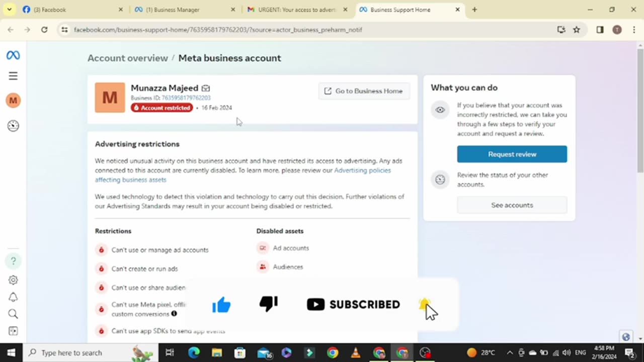Close the Business Manager tab

point(233,10)
